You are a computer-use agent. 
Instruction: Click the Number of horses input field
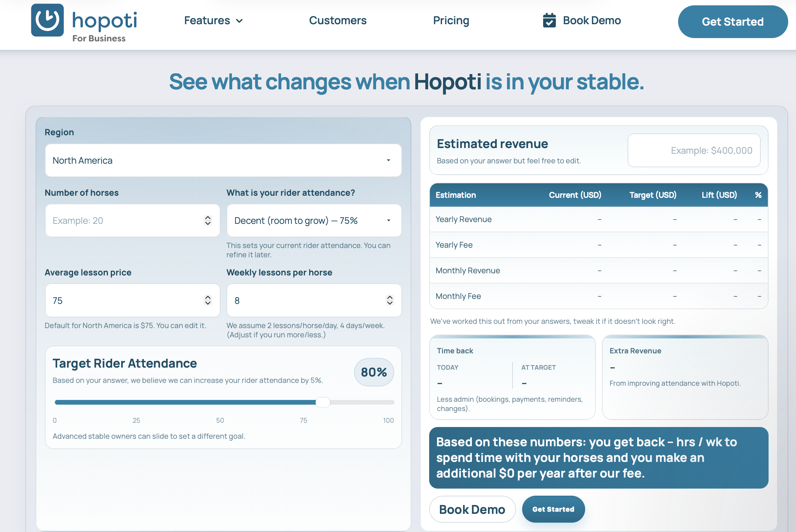point(125,221)
